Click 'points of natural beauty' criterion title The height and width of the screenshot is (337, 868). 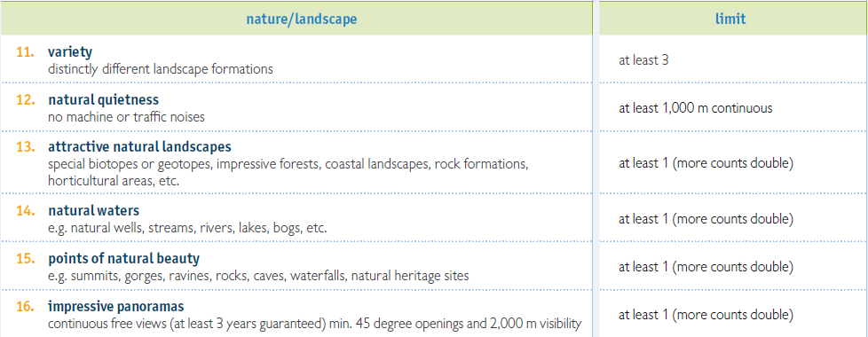point(124,259)
